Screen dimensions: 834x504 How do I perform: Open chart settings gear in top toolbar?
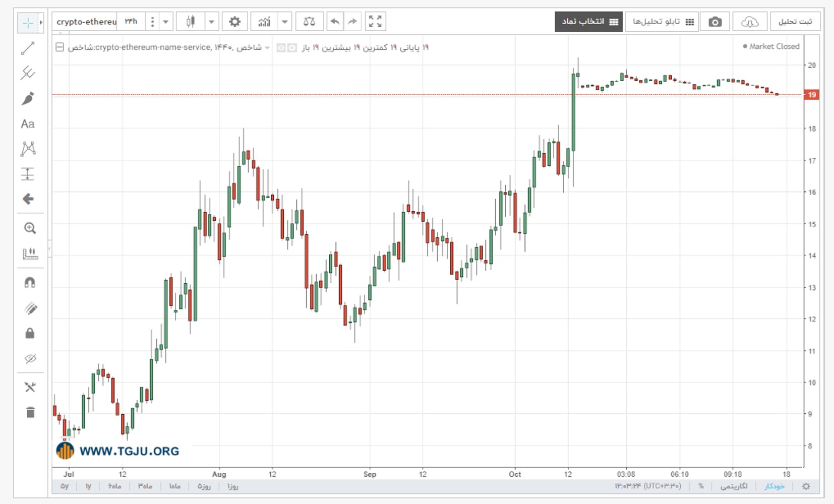pos(235,22)
